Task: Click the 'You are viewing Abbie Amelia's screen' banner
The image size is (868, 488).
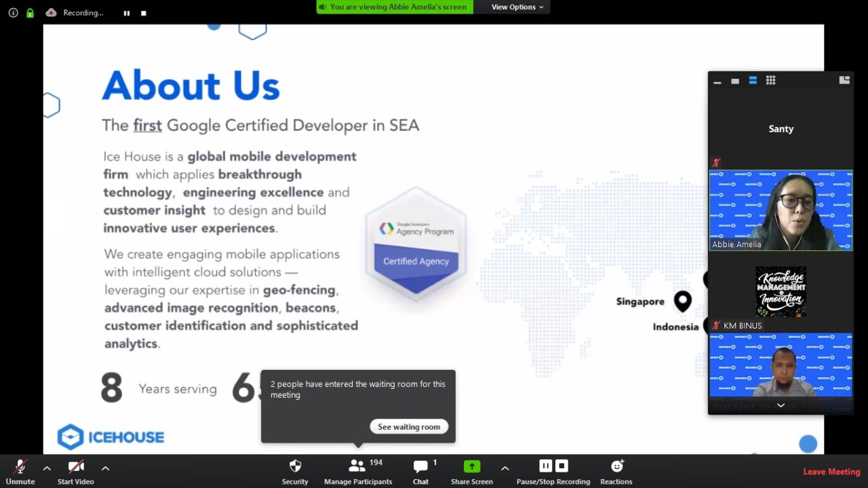Action: pos(395,7)
